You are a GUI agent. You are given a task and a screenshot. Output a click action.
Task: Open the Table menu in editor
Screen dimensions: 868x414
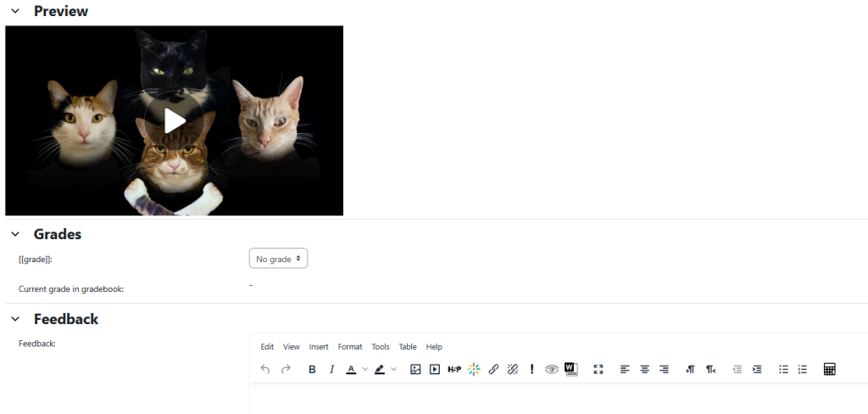coord(408,347)
